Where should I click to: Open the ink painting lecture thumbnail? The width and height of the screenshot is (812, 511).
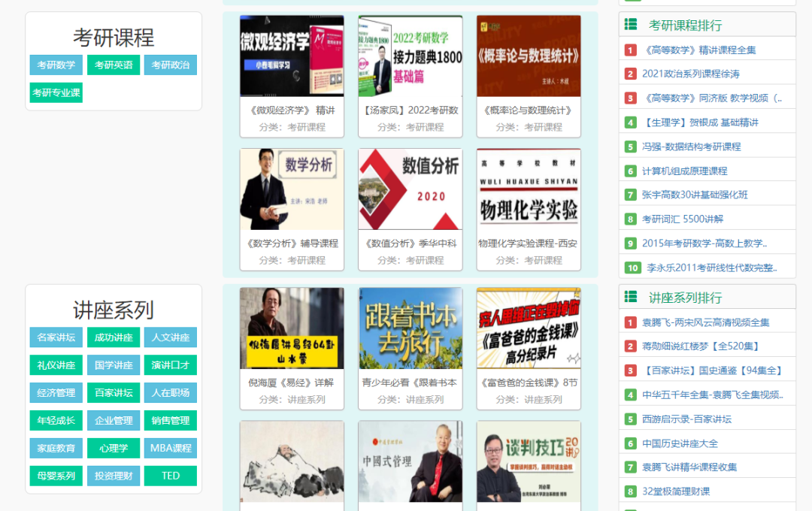point(292,461)
